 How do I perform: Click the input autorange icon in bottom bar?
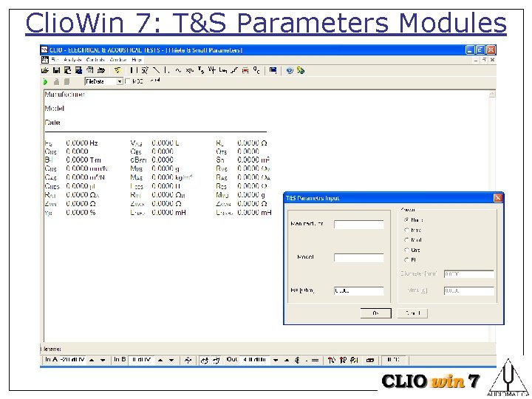click(x=188, y=361)
